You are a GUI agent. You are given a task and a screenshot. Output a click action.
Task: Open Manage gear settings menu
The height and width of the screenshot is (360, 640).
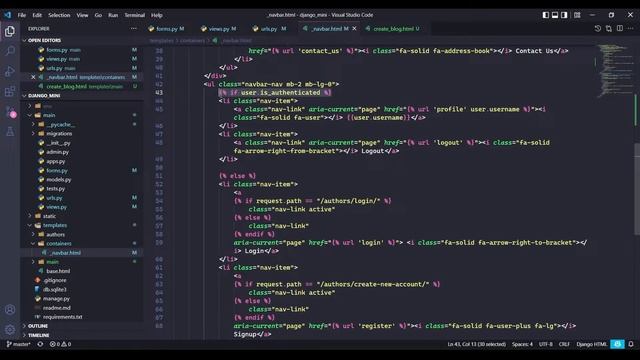point(10,329)
